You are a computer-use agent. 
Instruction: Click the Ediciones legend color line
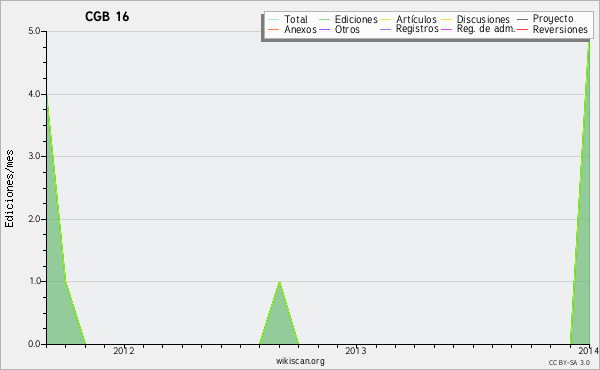click(324, 19)
